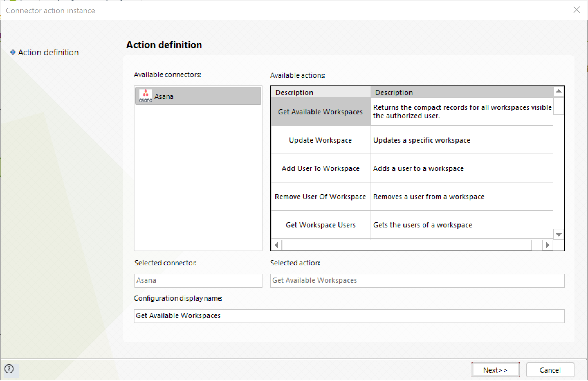Viewport: 588px width, 381px height.
Task: Click the Cancel button
Action: (x=550, y=370)
